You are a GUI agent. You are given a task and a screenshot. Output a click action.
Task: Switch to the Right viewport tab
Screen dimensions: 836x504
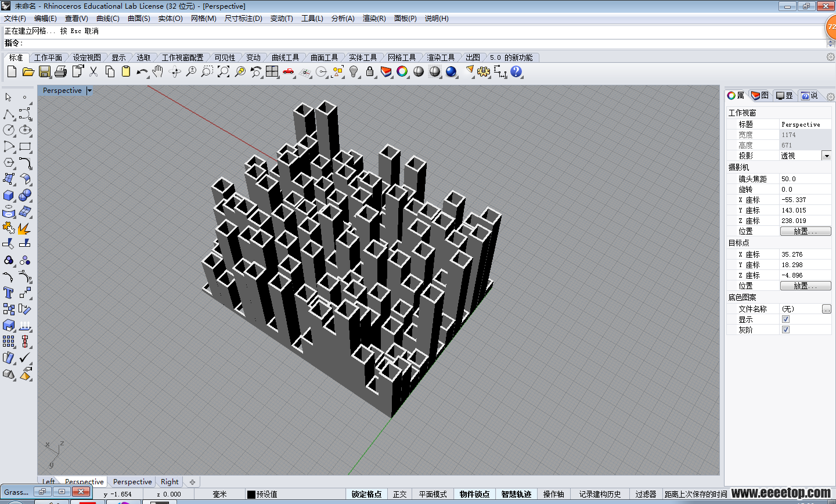point(170,482)
